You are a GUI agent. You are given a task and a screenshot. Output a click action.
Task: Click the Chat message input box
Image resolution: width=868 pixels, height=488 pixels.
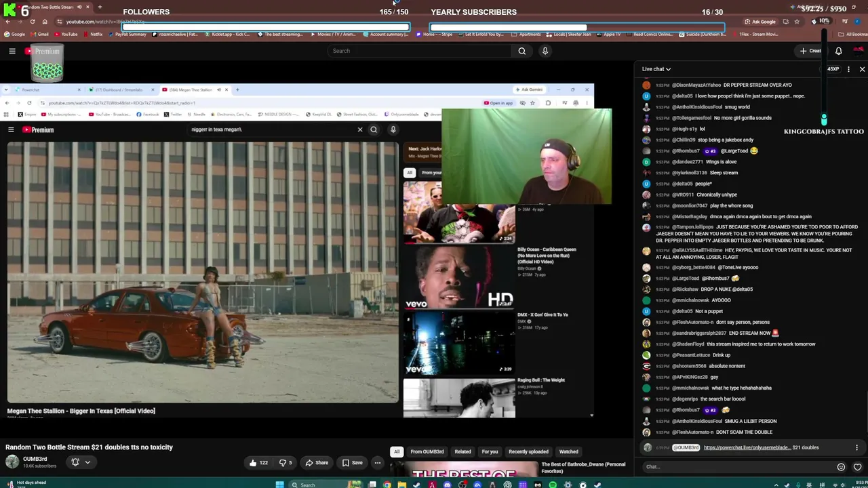coord(738,466)
